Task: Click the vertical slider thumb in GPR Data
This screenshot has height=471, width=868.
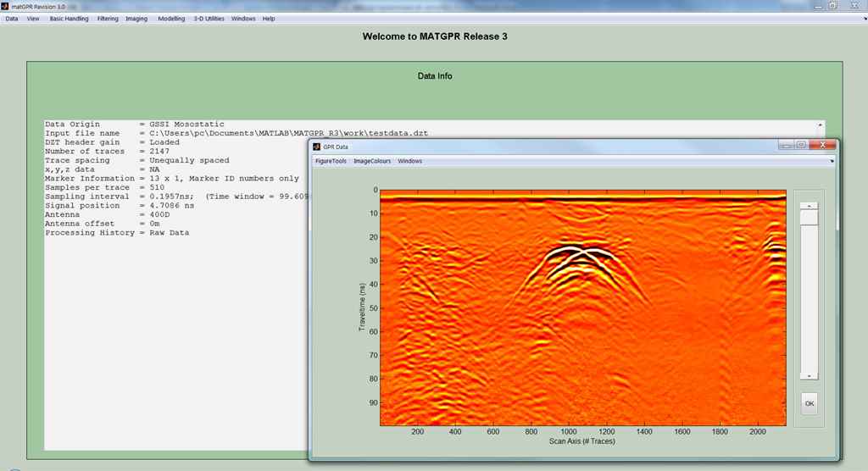Action: point(809,218)
